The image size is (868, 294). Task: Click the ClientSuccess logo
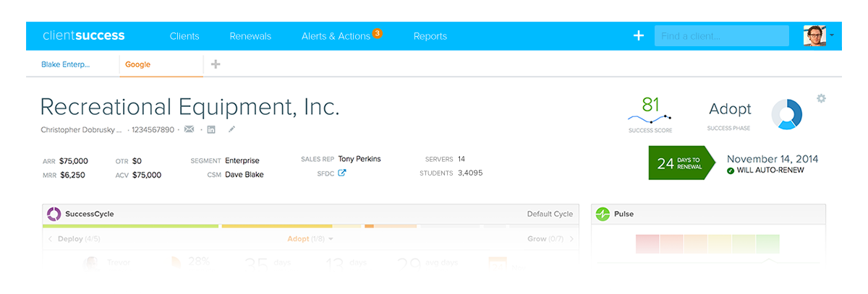point(84,35)
